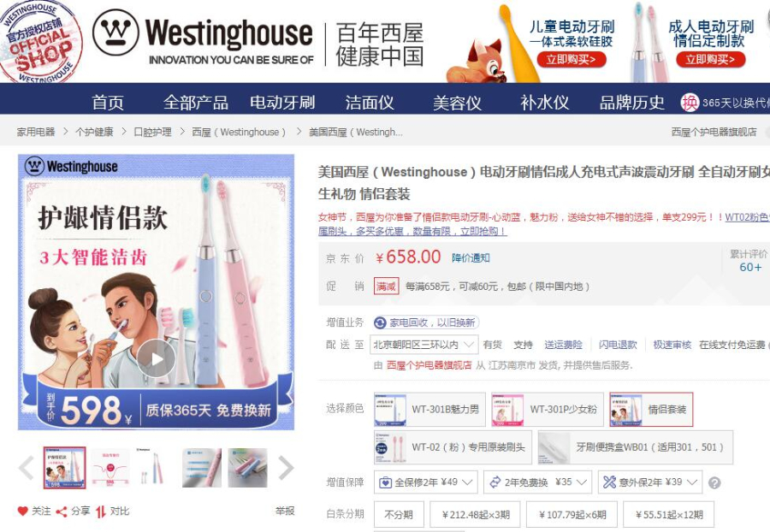Open the 全保修2年 ¥49 warranty dropdown
The height and width of the screenshot is (532, 770).
click(426, 482)
